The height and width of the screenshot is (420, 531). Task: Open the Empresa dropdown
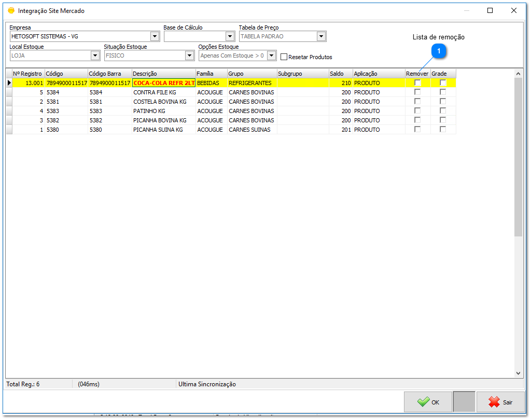155,37
